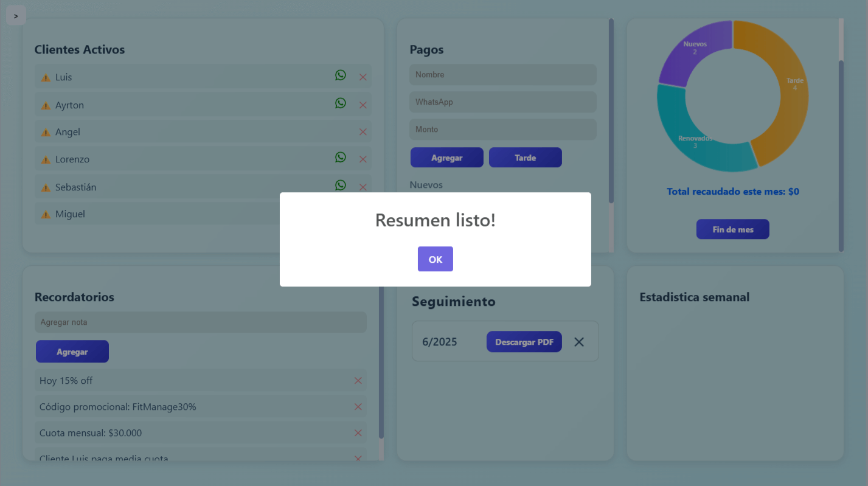868x486 pixels.
Task: Focus the Nombre field in Pagos
Action: coord(503,75)
